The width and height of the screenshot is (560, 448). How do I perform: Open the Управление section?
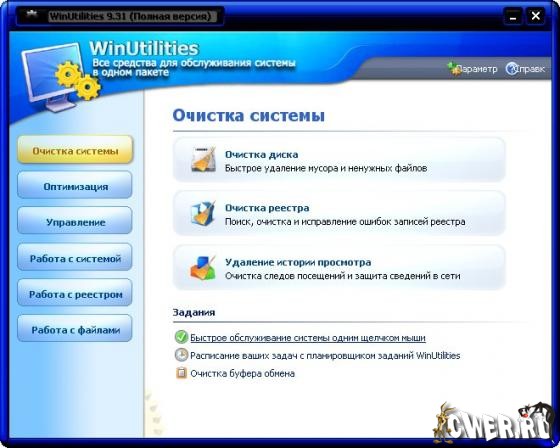click(75, 222)
